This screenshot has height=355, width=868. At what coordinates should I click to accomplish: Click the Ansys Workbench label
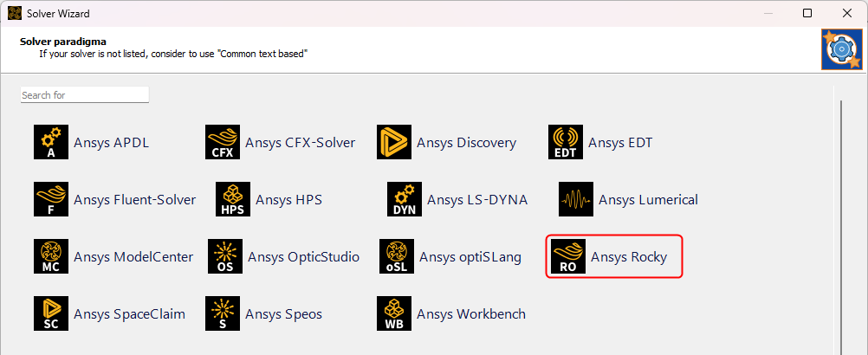[x=471, y=314]
